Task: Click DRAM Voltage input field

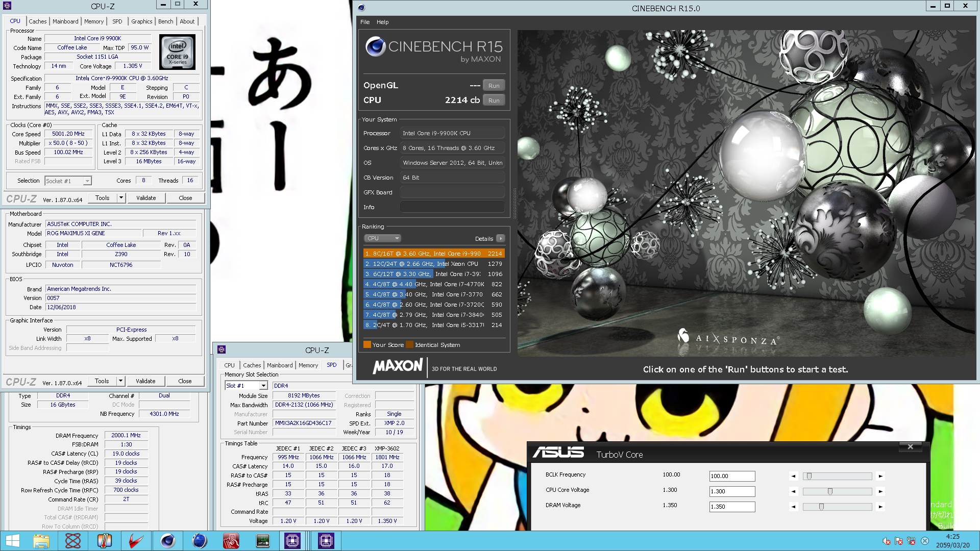Action: point(732,507)
